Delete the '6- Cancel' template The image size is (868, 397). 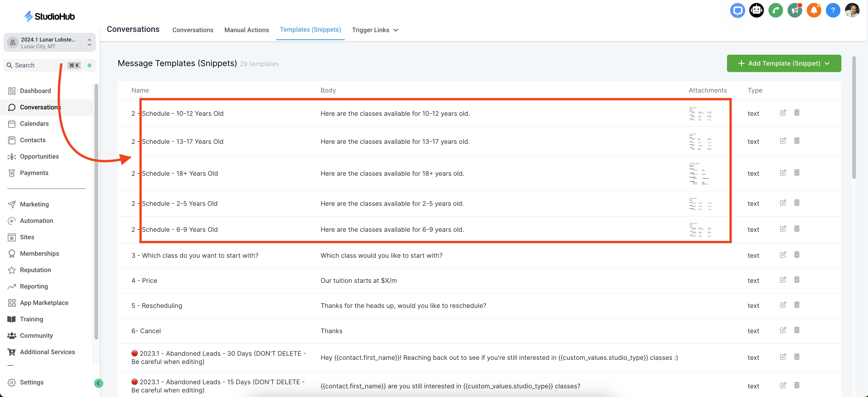coord(796,330)
